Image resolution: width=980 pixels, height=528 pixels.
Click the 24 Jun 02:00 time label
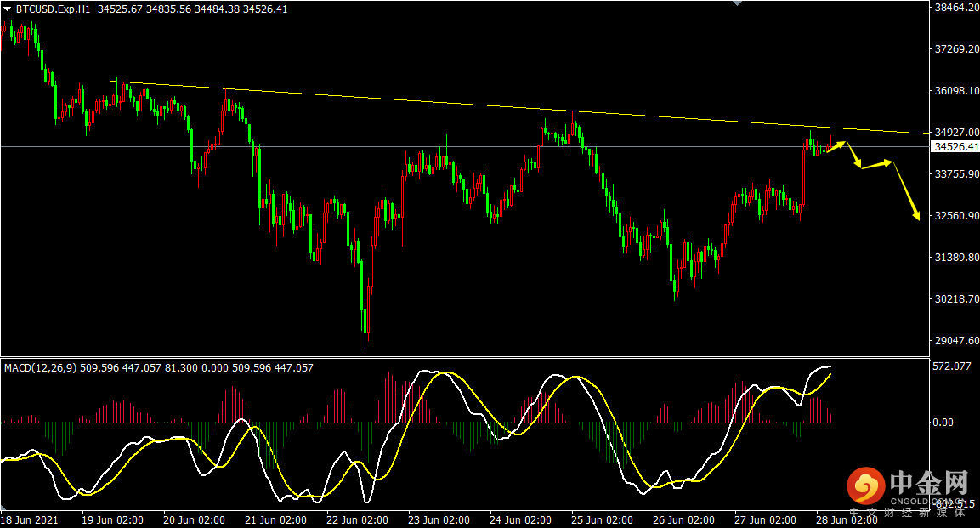point(521,519)
